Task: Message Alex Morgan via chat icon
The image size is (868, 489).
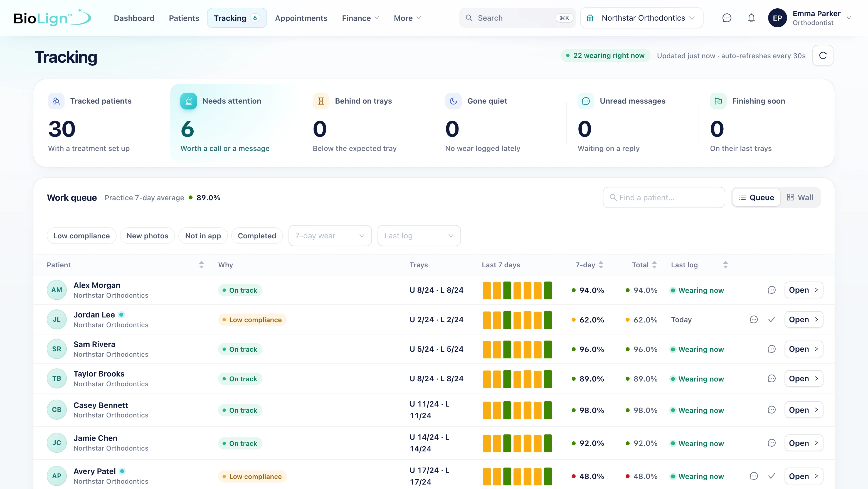Action: tap(771, 290)
